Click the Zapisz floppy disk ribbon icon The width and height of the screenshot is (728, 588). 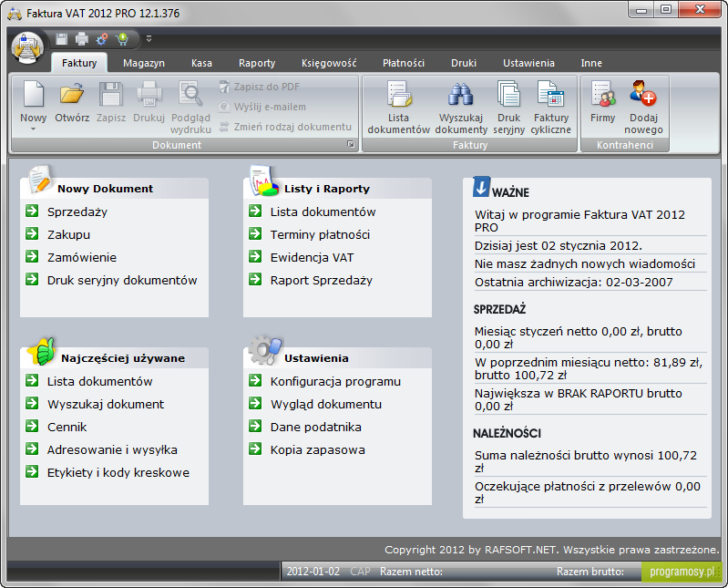[x=111, y=94]
